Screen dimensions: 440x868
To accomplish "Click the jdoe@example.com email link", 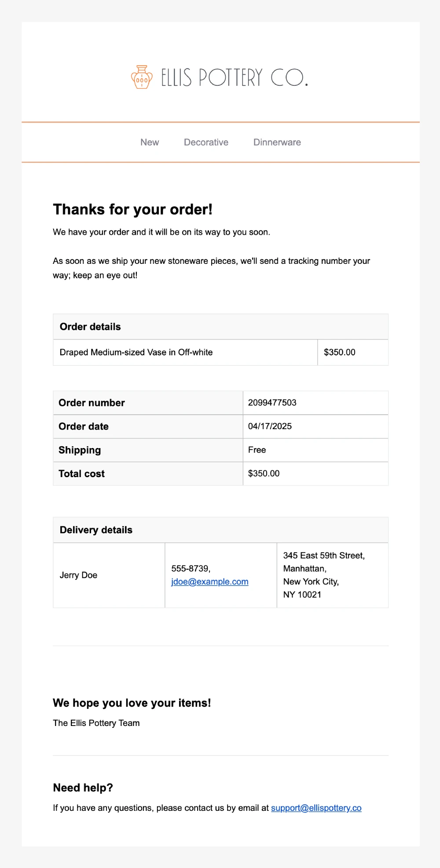I will pos(209,582).
